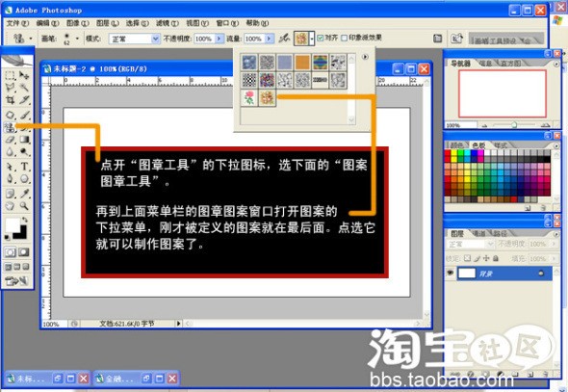Select the Move tool
The height and width of the screenshot is (392, 568).
pos(24,75)
